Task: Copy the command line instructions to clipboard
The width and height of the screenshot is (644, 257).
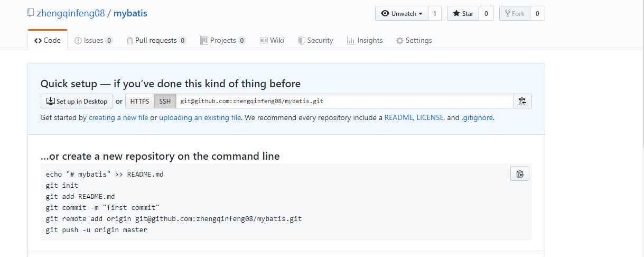Action: [x=520, y=173]
